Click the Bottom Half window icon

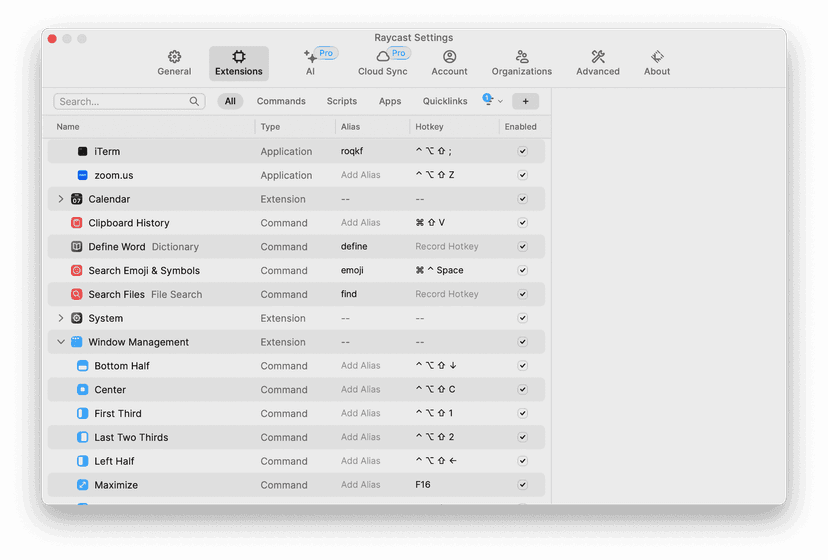pyautogui.click(x=83, y=366)
